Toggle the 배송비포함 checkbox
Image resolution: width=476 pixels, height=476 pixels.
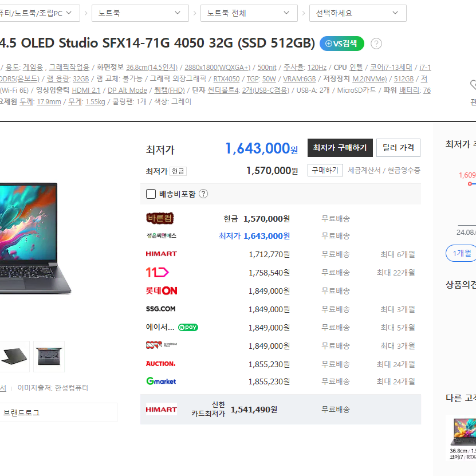point(151,194)
